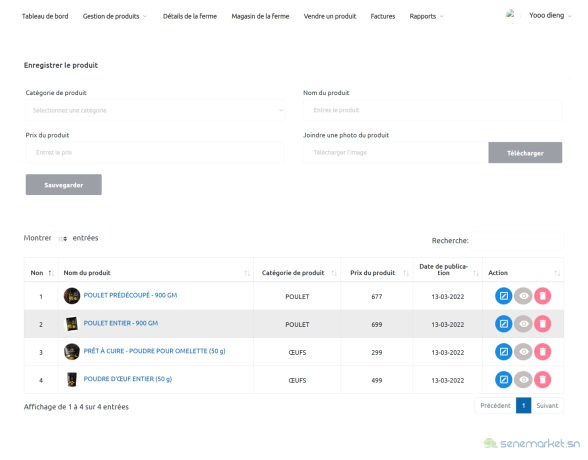Go to Magasin de la ferme
The height and width of the screenshot is (460, 588).
pos(260,16)
